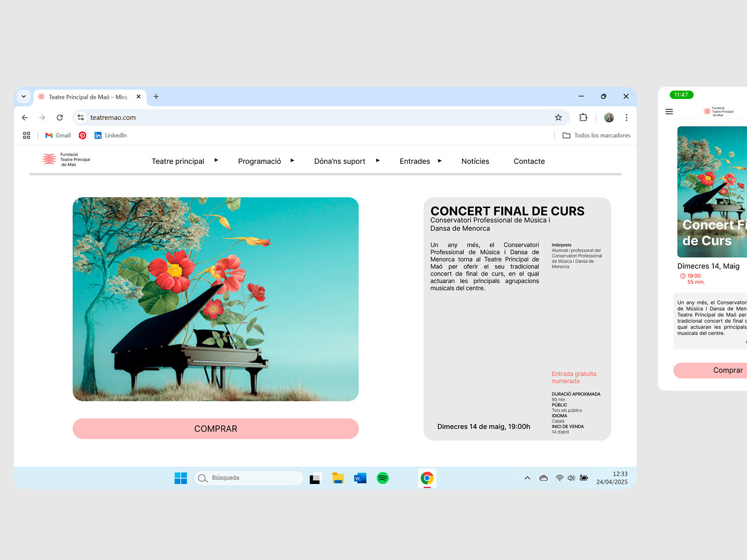Expand the Entrades submenu arrow

click(439, 161)
